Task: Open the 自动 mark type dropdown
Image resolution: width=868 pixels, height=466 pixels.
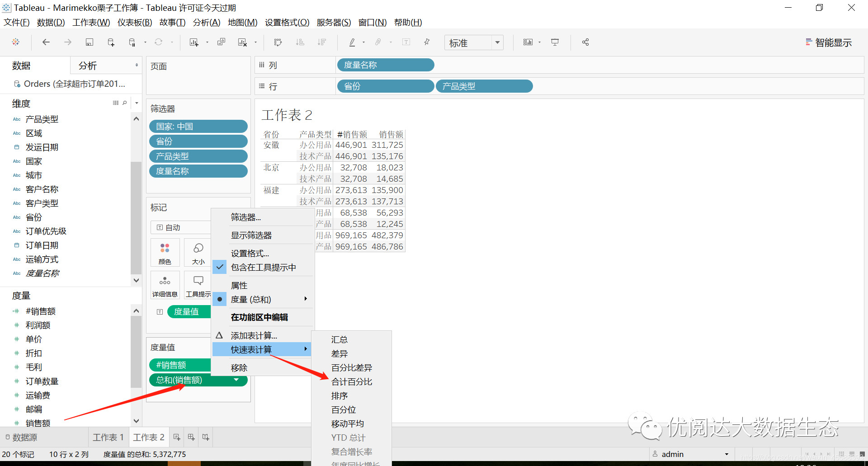Action: click(x=181, y=227)
